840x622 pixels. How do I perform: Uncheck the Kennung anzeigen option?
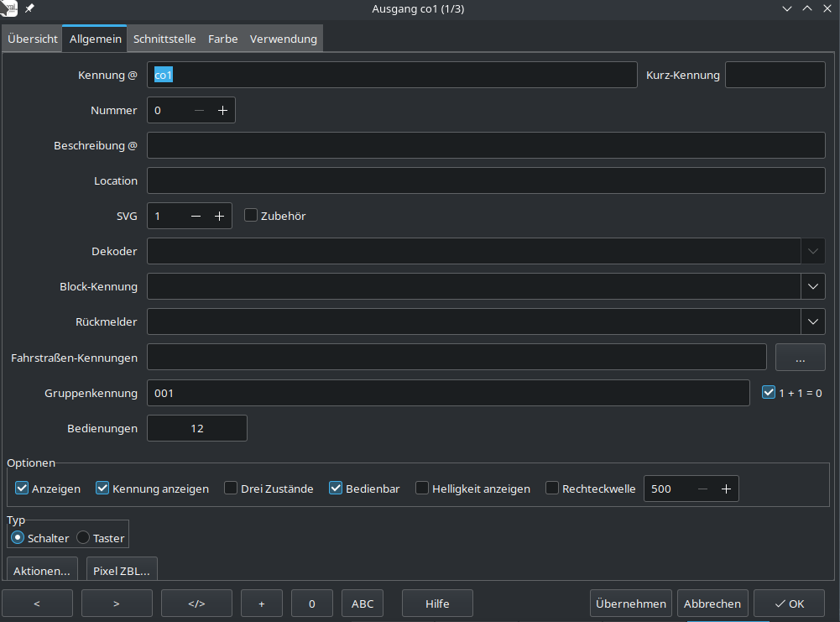click(103, 489)
